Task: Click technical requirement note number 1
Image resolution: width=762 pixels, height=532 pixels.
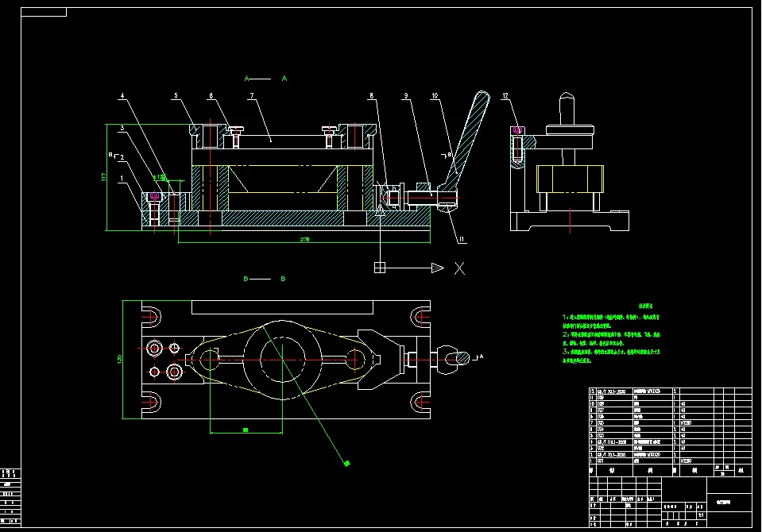Action: pos(611,321)
